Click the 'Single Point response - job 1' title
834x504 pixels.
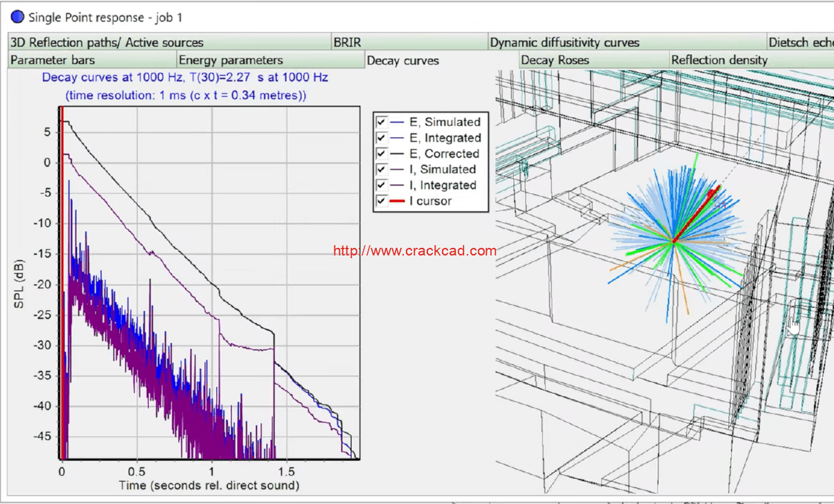click(x=106, y=17)
